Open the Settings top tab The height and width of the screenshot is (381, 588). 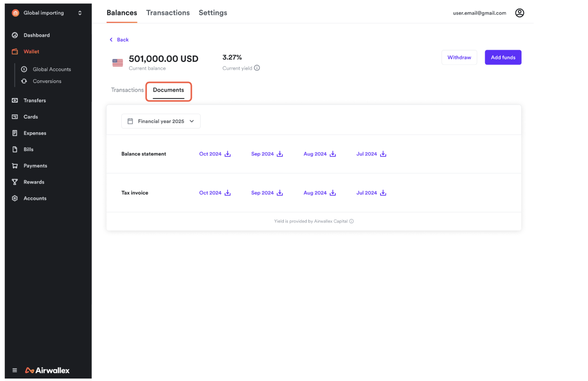[213, 13]
